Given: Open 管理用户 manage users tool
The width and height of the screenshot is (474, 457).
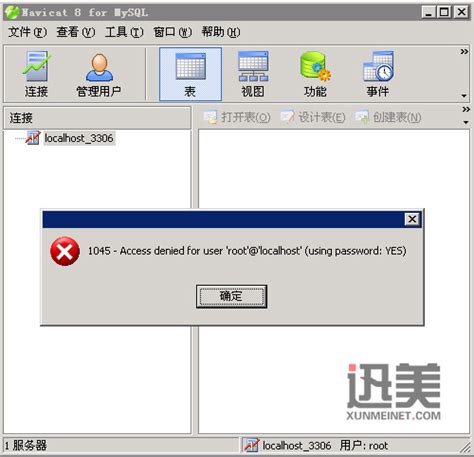Looking at the screenshot, I should coord(99,74).
